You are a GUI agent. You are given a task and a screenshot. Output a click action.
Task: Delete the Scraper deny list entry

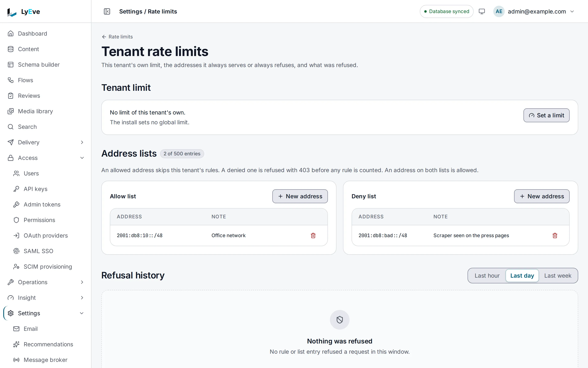[x=555, y=235]
